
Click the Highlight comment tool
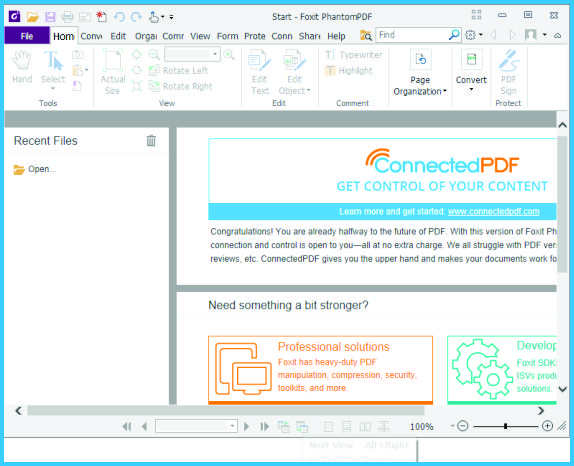coord(349,71)
